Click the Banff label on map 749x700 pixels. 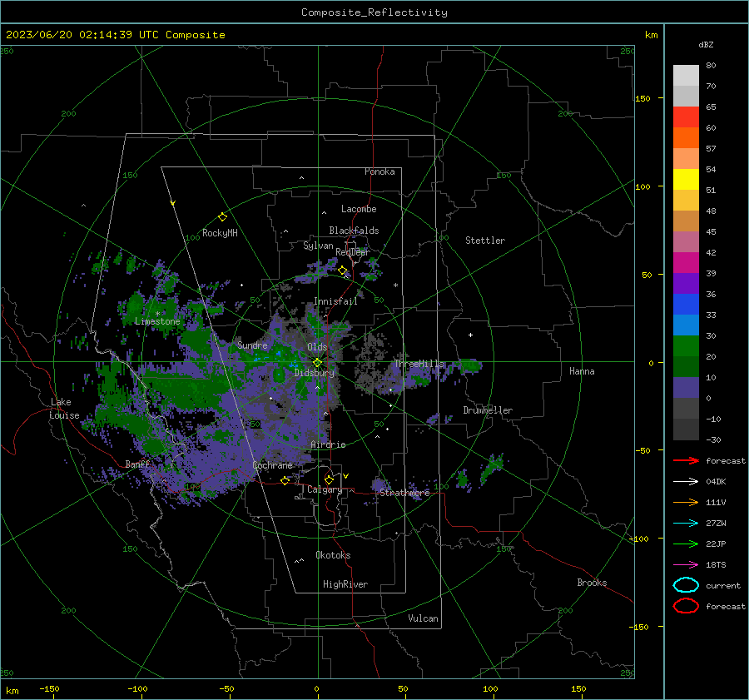coord(137,464)
